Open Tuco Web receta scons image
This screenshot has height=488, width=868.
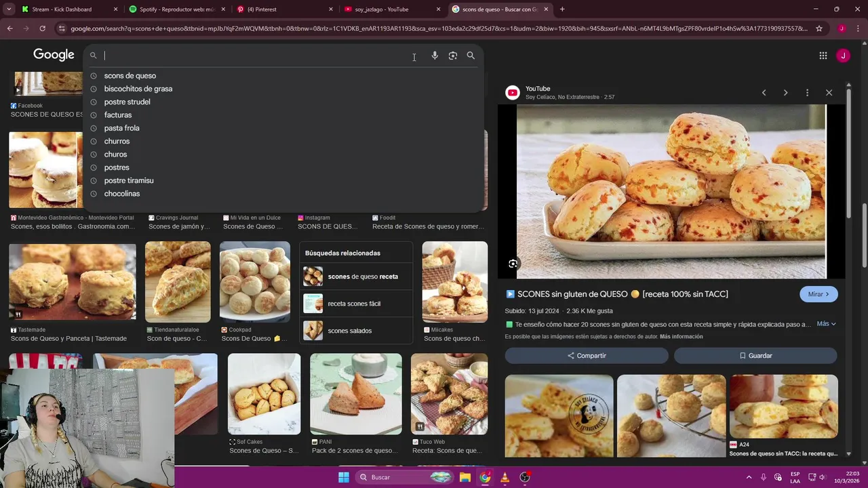click(x=449, y=394)
